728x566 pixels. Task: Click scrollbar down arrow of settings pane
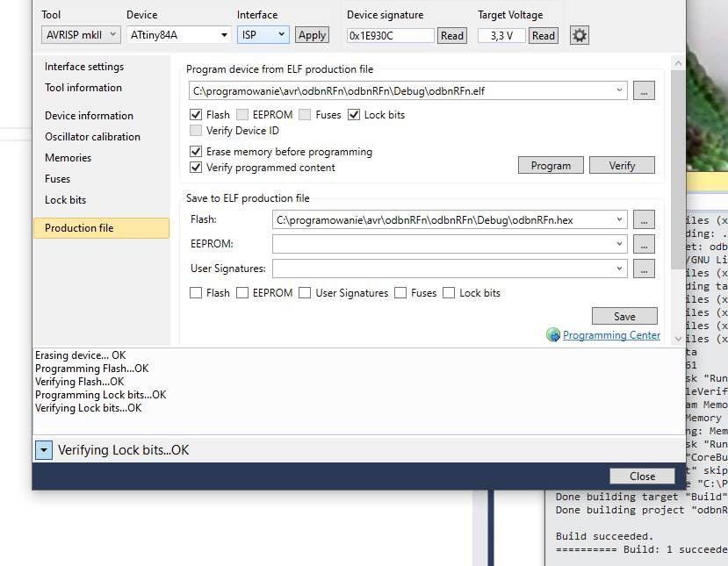[x=678, y=339]
